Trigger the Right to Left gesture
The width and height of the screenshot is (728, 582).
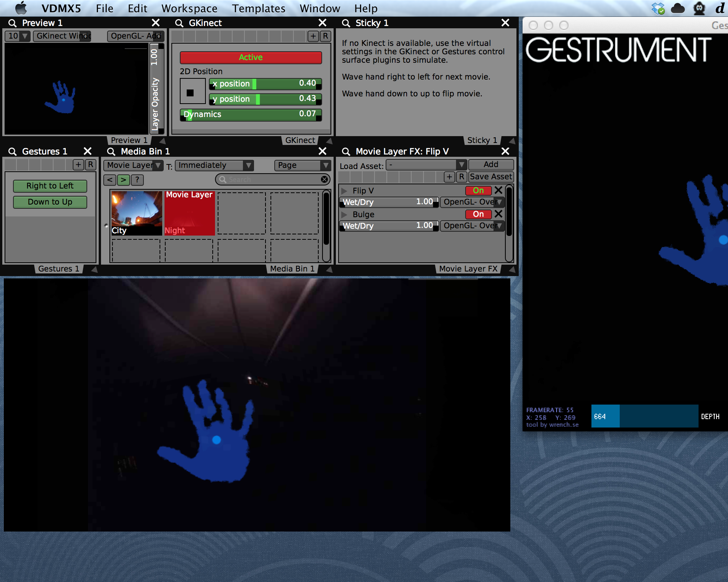[50, 186]
